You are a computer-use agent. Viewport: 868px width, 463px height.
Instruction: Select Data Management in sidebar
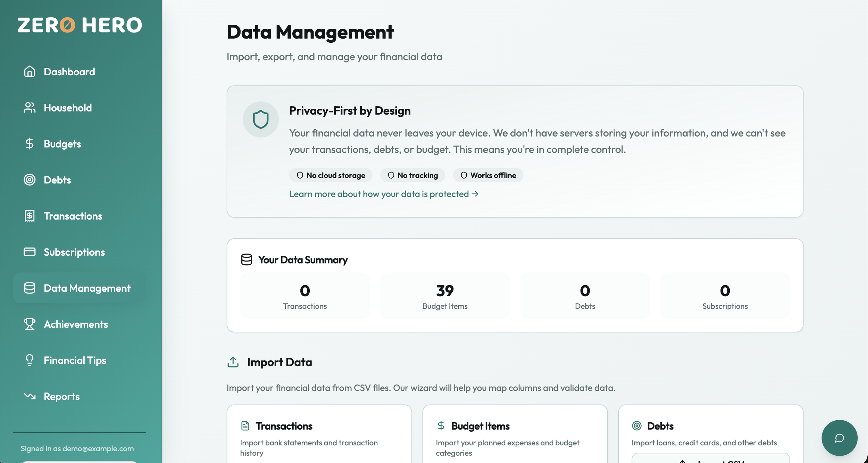87,288
